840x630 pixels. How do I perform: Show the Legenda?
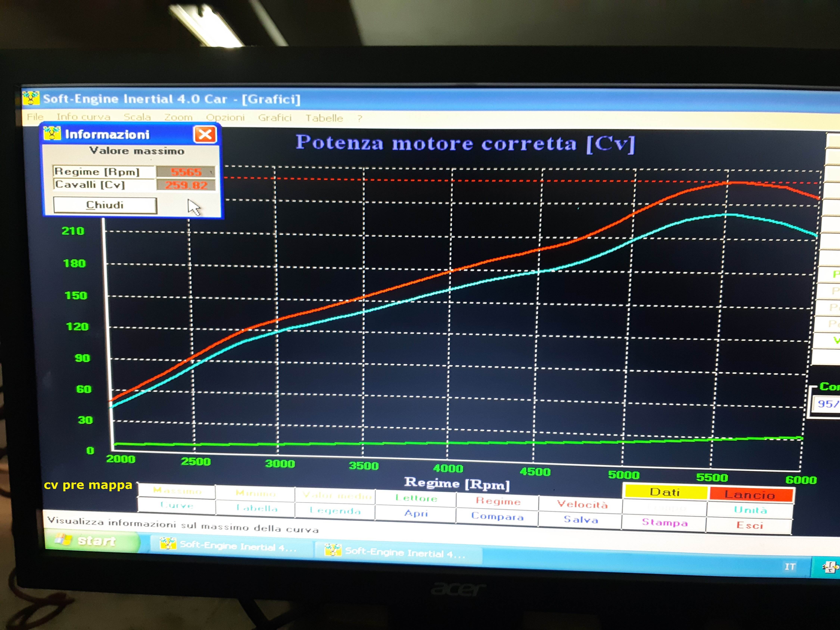pos(336,511)
